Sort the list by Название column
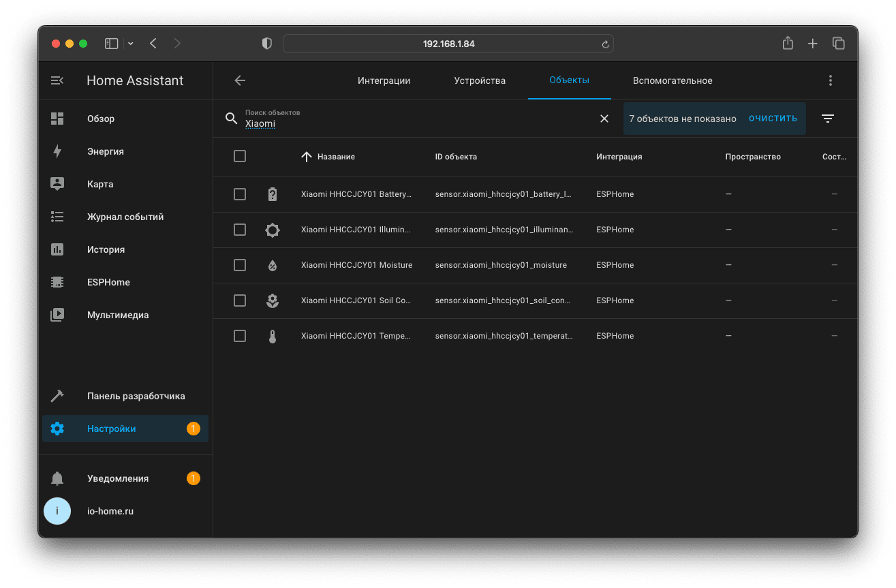 point(335,157)
